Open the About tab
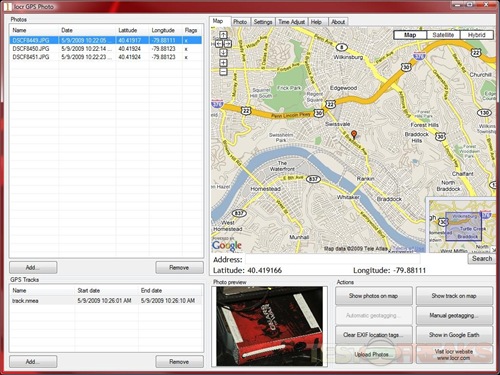This screenshot has height=375, width=500. click(x=338, y=22)
